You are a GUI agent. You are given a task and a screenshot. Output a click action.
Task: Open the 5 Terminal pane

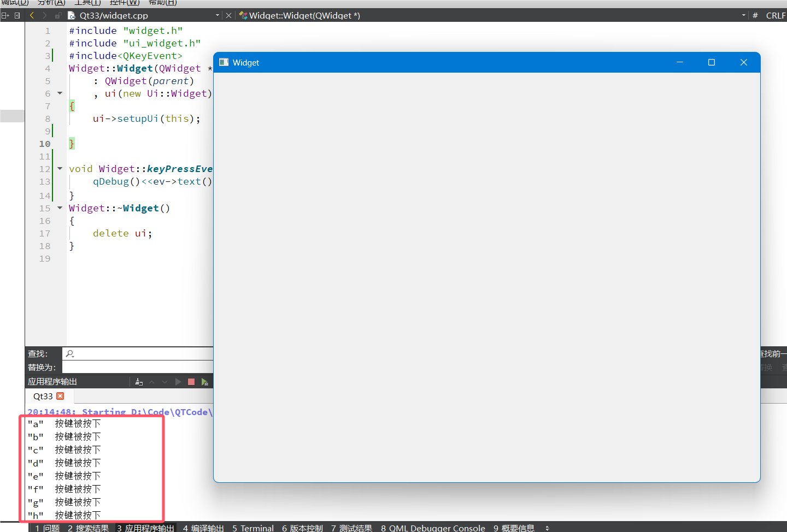[x=253, y=528]
